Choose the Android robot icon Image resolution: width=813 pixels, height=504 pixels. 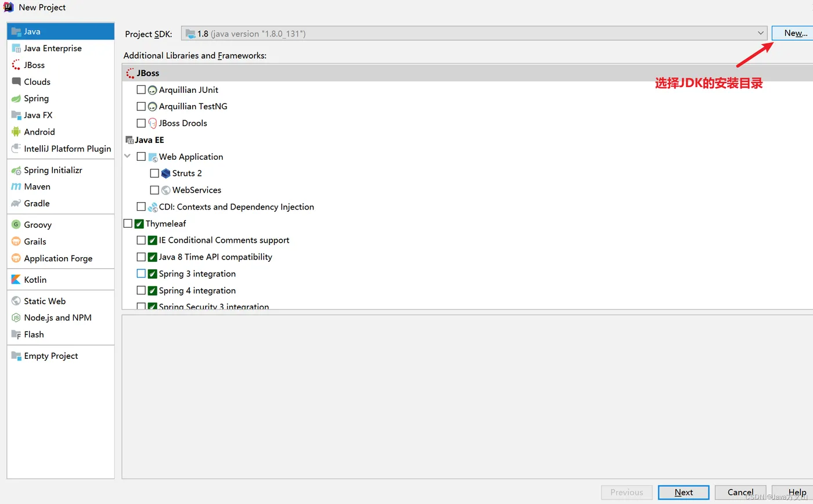click(x=16, y=132)
